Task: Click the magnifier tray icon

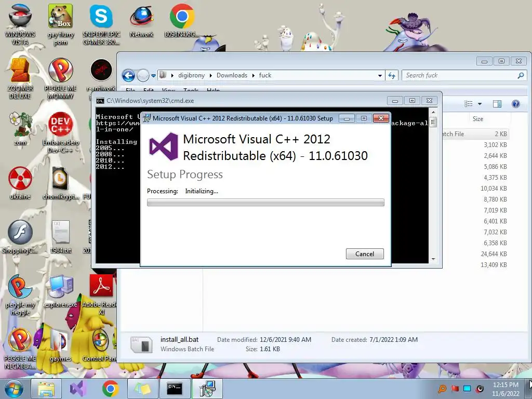Action: pyautogui.click(x=442, y=389)
